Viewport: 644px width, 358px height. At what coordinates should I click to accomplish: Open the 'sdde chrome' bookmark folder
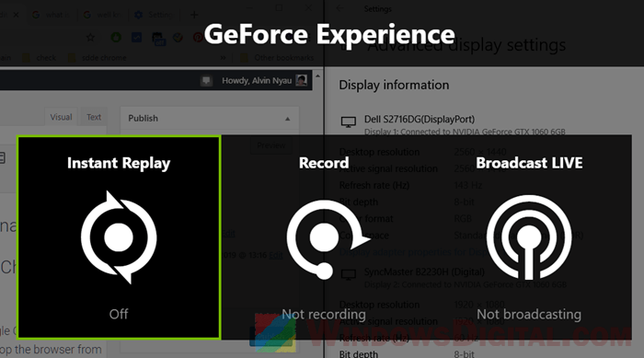(x=98, y=58)
